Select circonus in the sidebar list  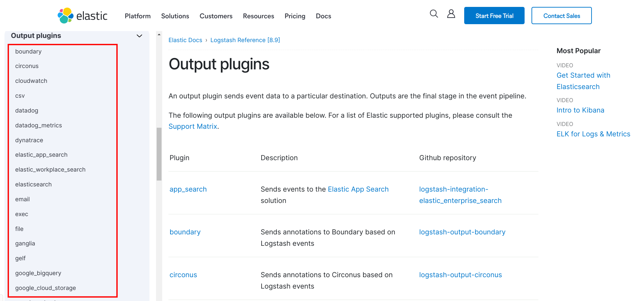click(x=27, y=66)
